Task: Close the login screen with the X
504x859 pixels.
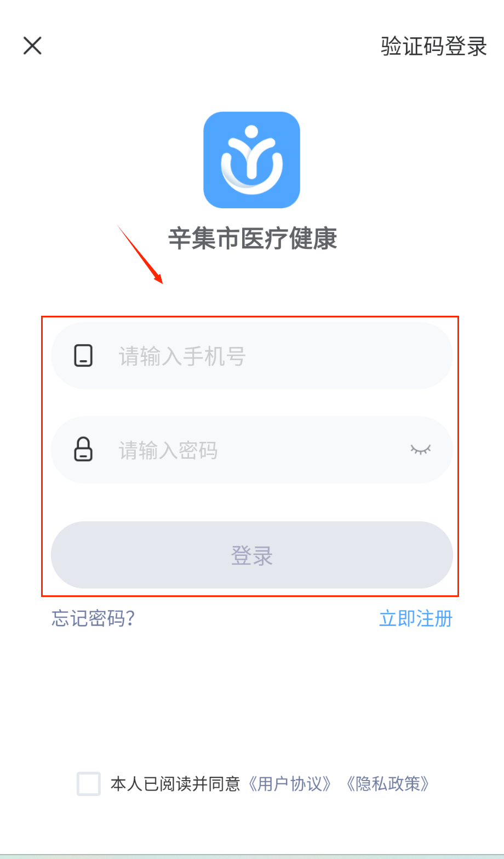Action: pyautogui.click(x=32, y=45)
